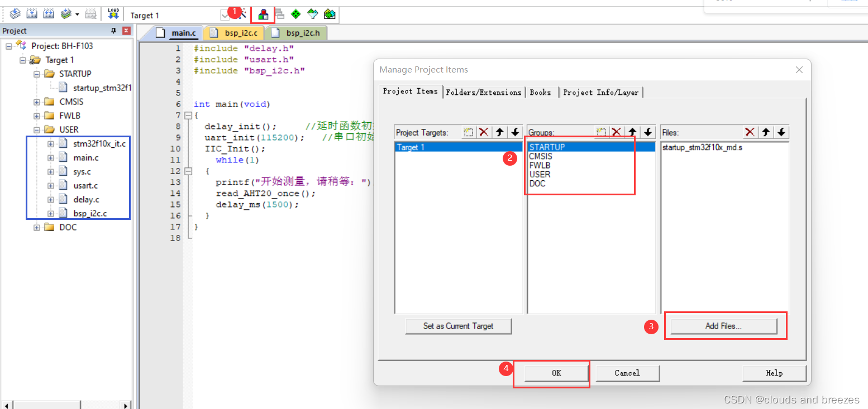Open the Batch Build dropdown arrow

(x=77, y=15)
